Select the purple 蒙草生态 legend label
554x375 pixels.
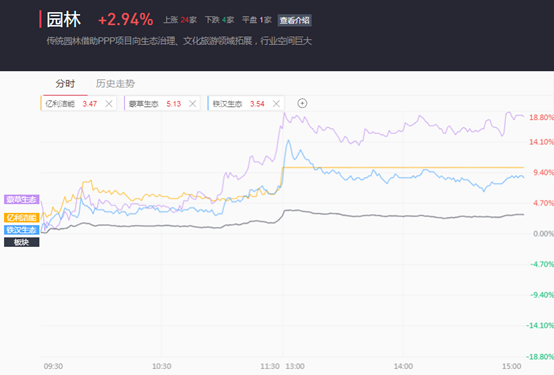[22, 199]
